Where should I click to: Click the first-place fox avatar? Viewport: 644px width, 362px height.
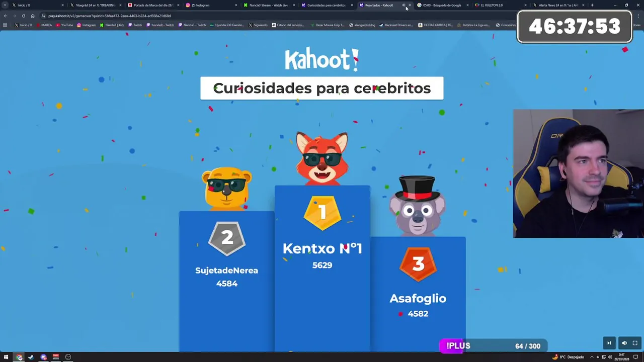click(x=322, y=158)
